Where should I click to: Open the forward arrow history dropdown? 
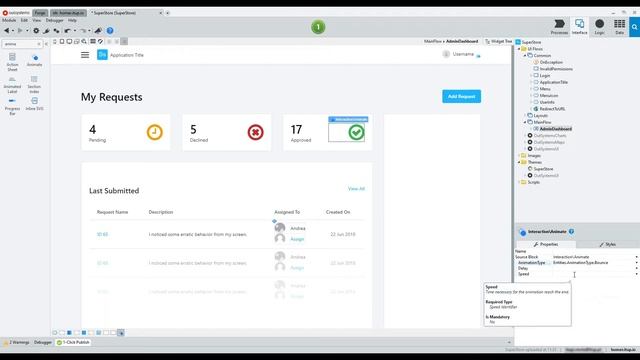point(27,31)
